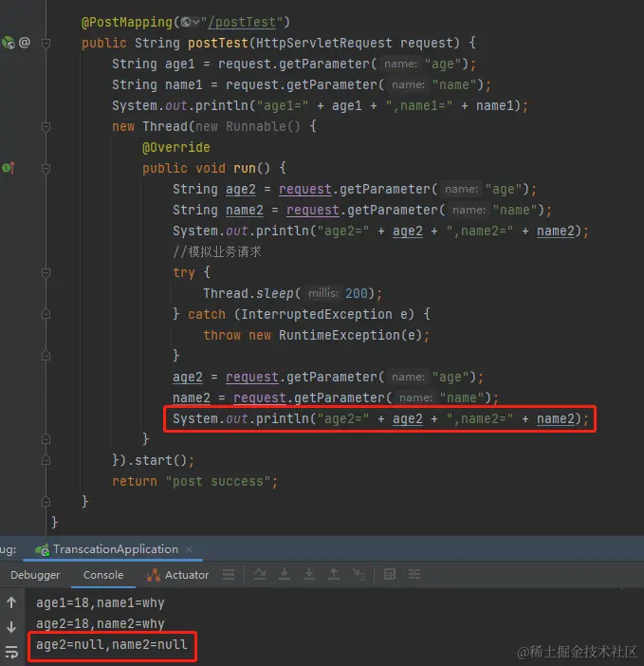This screenshot has height=666, width=644.
Task: Collapse the new Thread block fold marker
Action: (x=46, y=126)
